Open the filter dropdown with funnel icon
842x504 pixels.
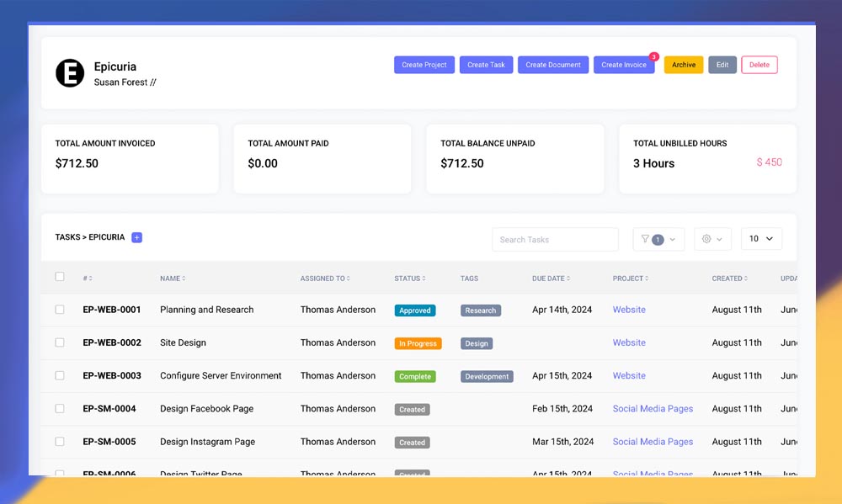coord(658,239)
